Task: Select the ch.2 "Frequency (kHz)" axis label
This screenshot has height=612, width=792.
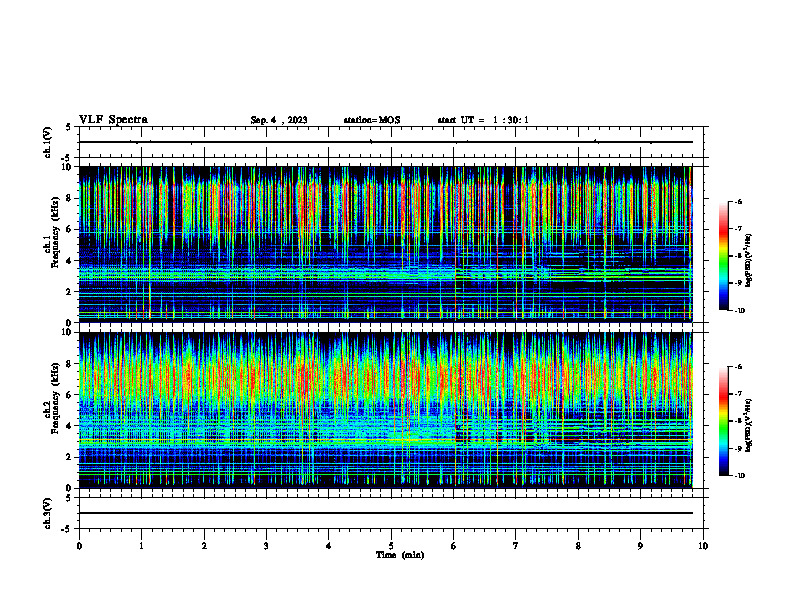Action: 55,398
